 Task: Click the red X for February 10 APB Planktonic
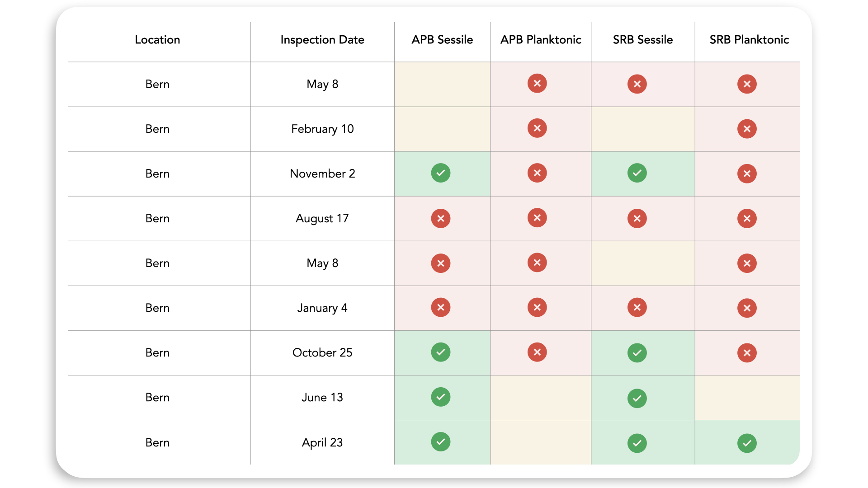coord(537,128)
